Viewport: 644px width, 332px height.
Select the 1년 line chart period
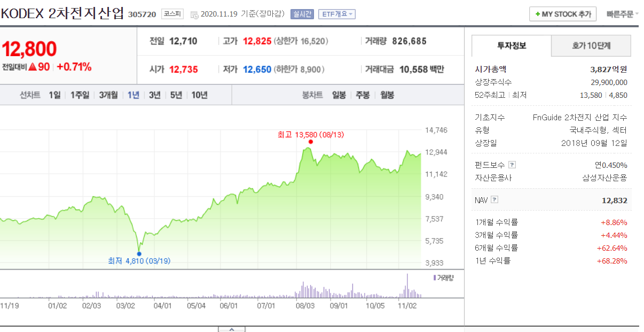(133, 95)
